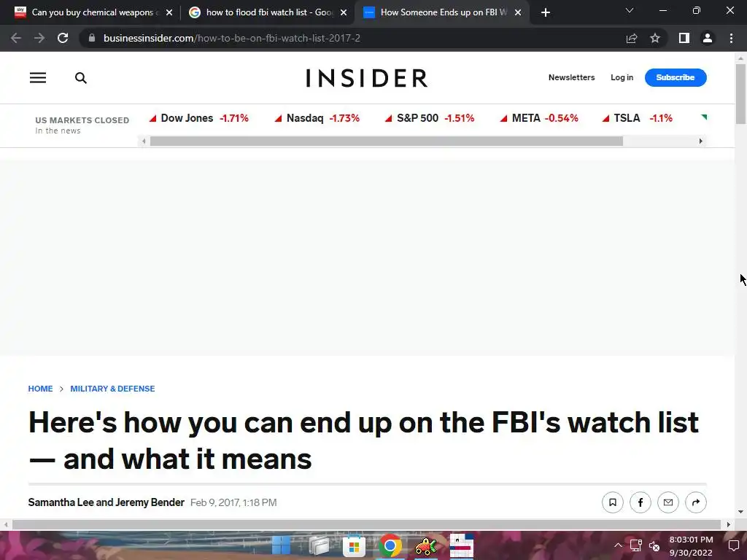Share the article by email icon
The width and height of the screenshot is (747, 560).
coord(668,502)
